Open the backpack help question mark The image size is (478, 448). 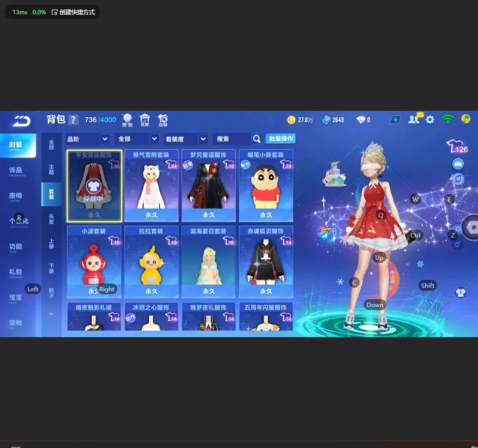[73, 120]
